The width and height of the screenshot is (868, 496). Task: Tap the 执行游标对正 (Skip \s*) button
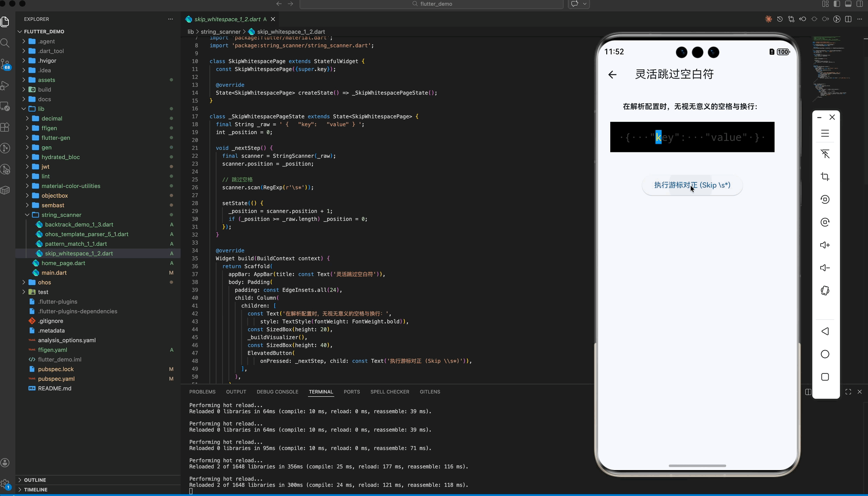coord(692,185)
